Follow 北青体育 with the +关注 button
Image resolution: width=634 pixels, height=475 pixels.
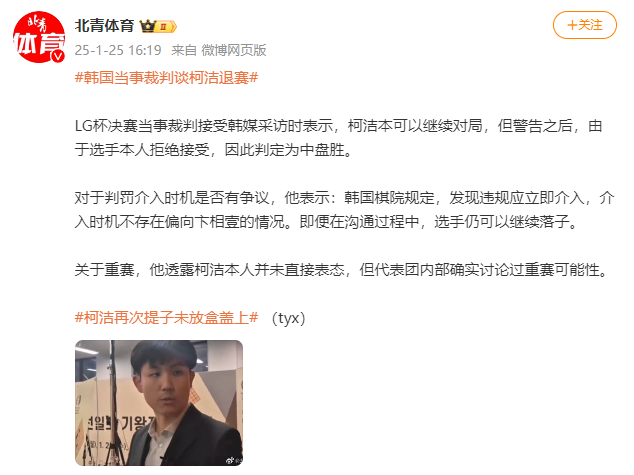click(585, 25)
